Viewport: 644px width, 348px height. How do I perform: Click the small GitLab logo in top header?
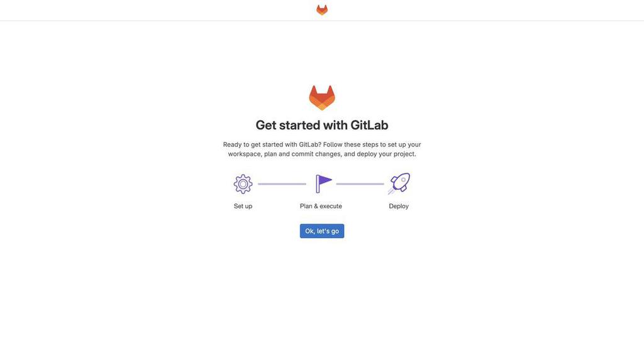(x=322, y=10)
